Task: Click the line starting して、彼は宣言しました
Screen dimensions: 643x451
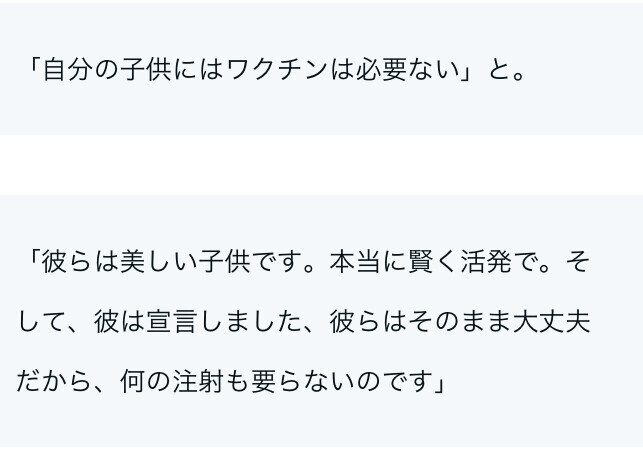Action: tap(303, 321)
